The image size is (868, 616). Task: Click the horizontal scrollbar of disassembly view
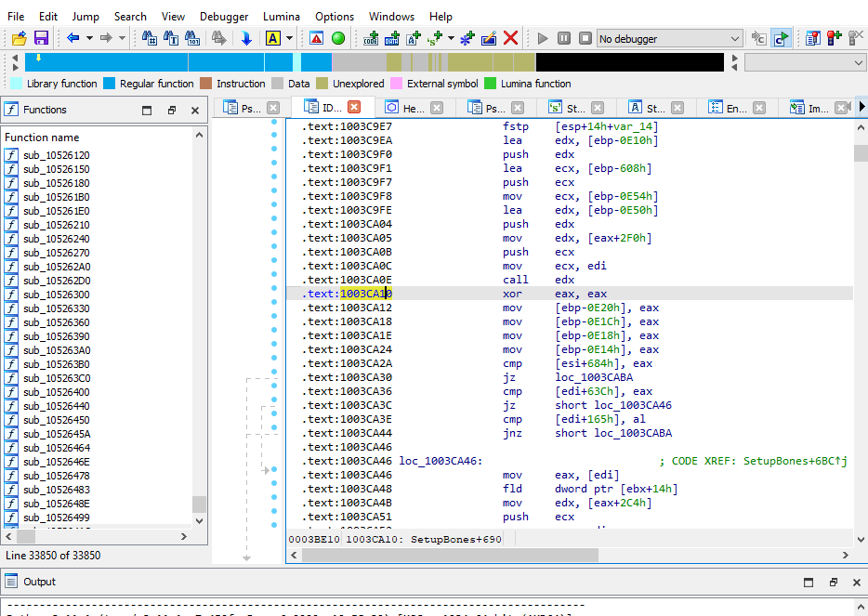coord(450,555)
